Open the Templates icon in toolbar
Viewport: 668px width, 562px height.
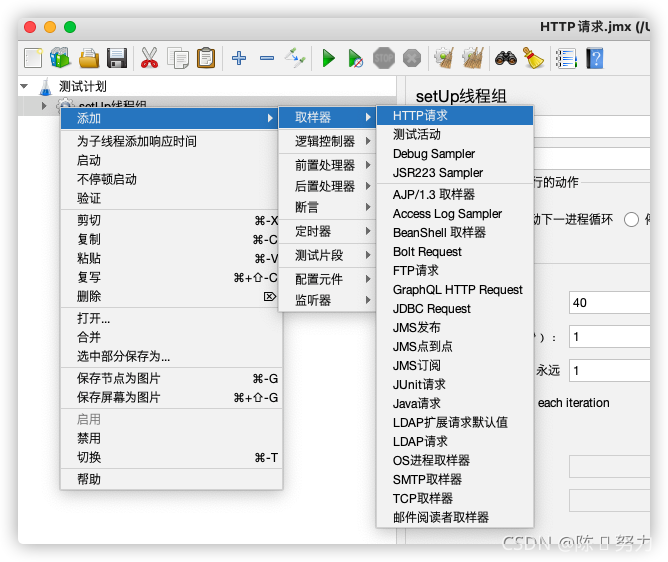point(60,58)
